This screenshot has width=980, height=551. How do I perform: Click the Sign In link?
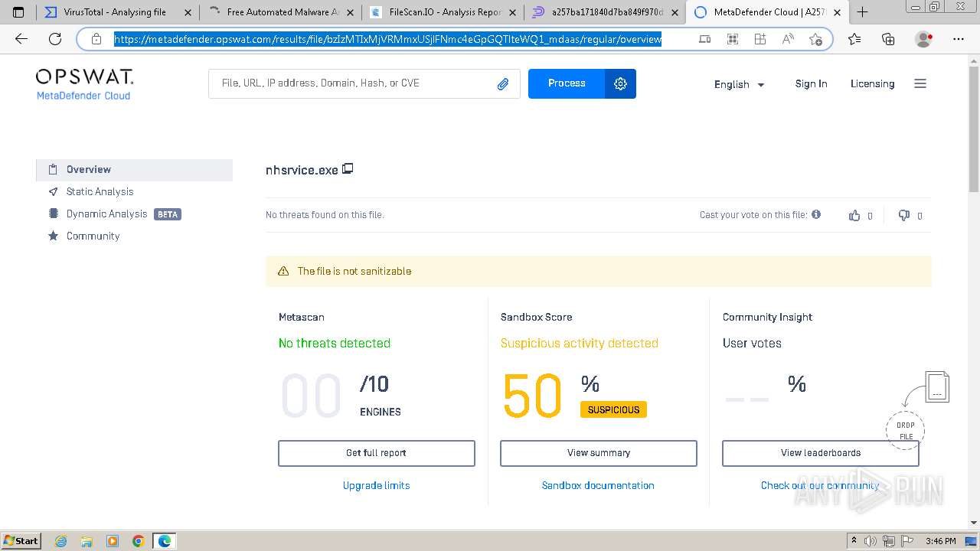tap(811, 84)
